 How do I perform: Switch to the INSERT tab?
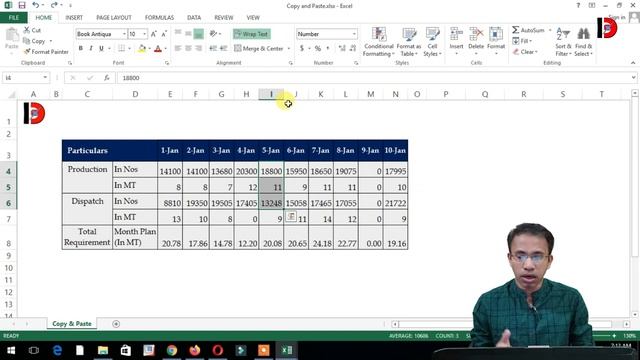(74, 18)
